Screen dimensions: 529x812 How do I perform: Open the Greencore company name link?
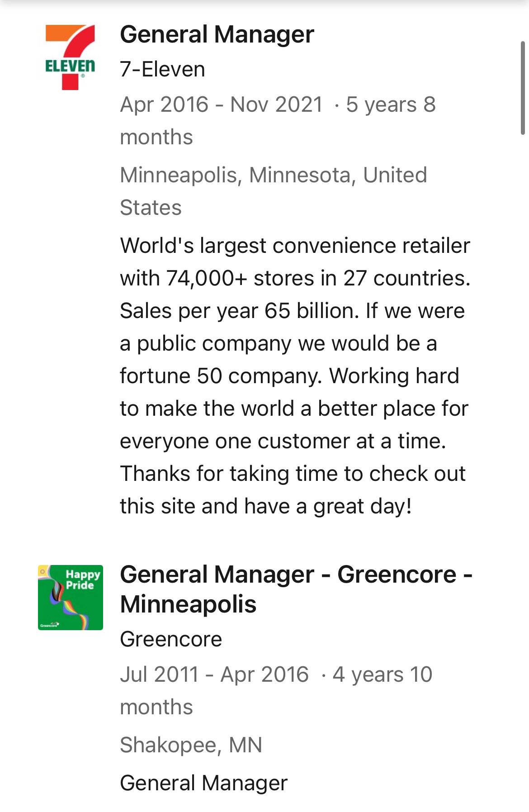coord(171,639)
